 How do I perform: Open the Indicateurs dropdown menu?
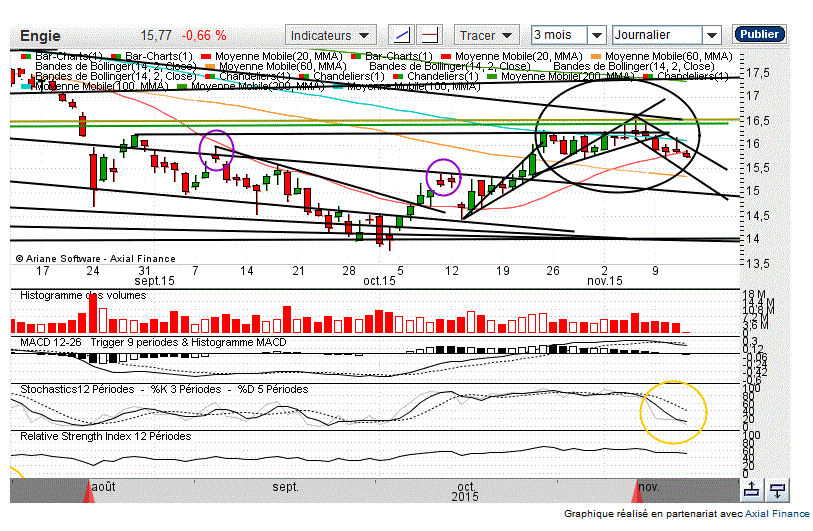pyautogui.click(x=331, y=34)
